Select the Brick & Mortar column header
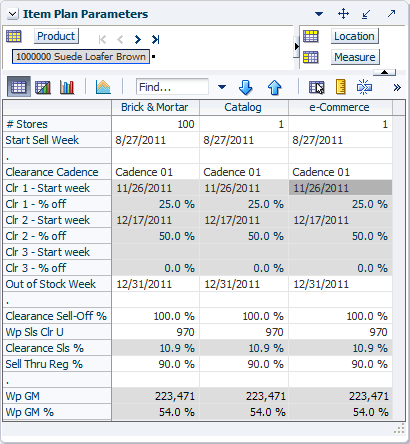 tap(155, 107)
